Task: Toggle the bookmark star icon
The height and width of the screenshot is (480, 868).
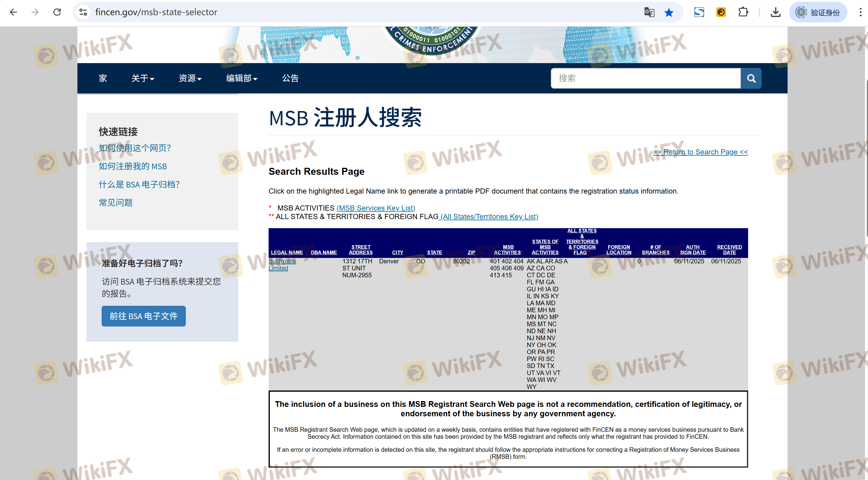Action: click(x=669, y=12)
